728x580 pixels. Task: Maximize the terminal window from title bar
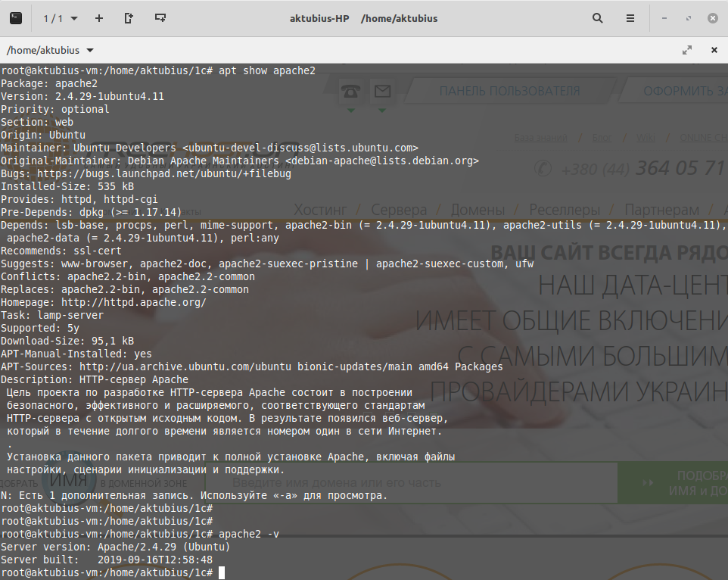pos(688,17)
